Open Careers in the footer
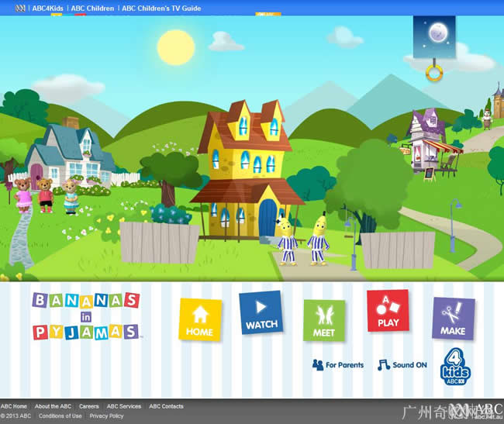This screenshot has width=504, height=424. click(88, 406)
